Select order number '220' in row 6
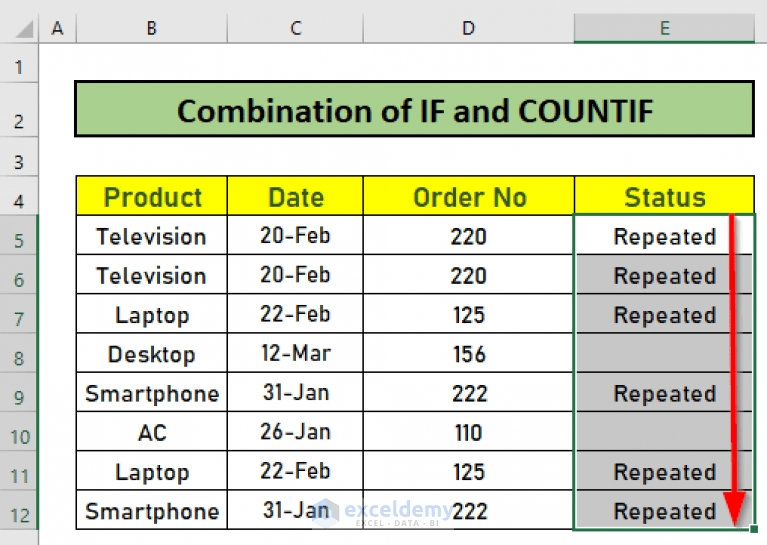767x545 pixels. pyautogui.click(x=469, y=274)
